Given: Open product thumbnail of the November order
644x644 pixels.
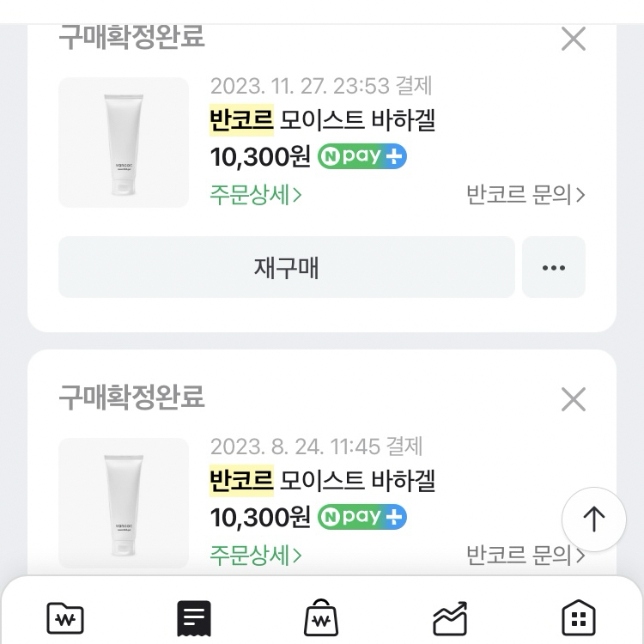Looking at the screenshot, I should click(124, 143).
